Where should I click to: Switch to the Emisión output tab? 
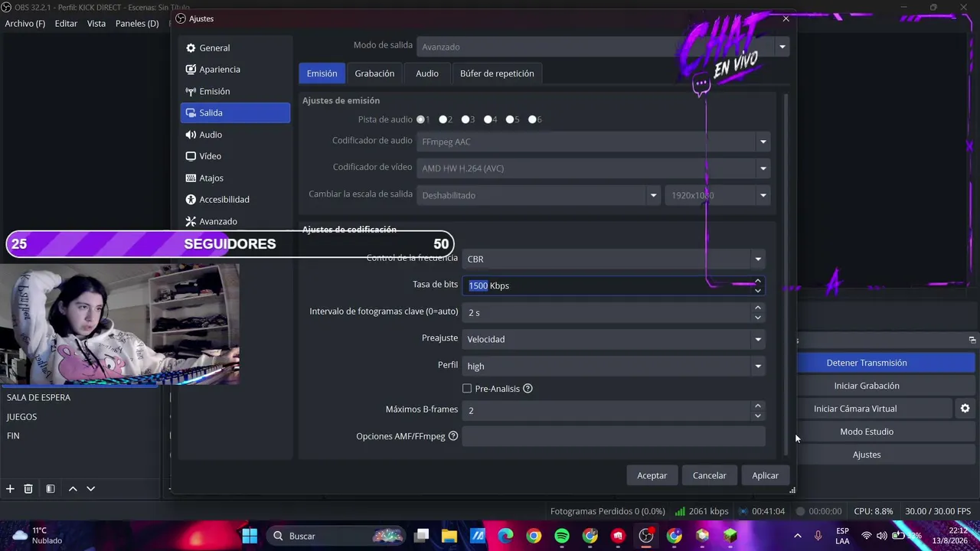coord(322,73)
